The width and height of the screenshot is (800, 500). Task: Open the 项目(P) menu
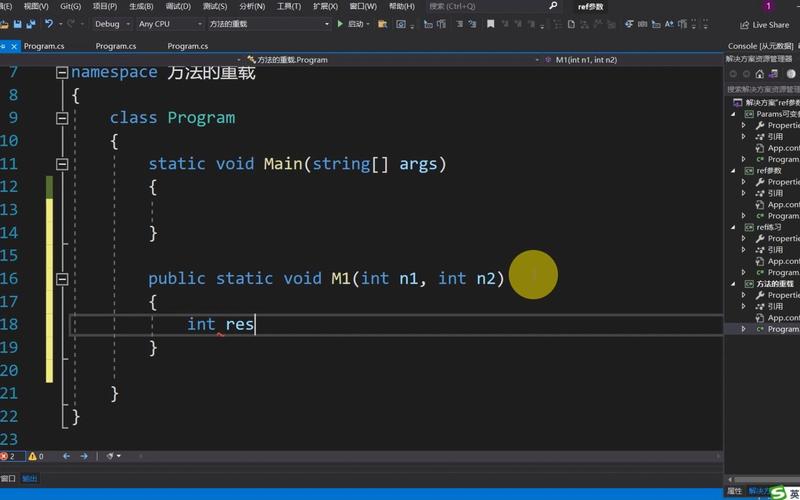pos(105,6)
